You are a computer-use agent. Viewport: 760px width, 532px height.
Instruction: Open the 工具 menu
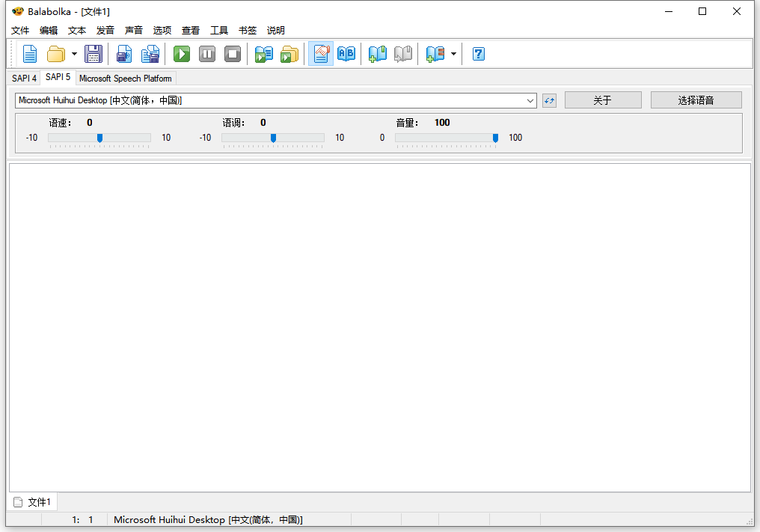(218, 30)
